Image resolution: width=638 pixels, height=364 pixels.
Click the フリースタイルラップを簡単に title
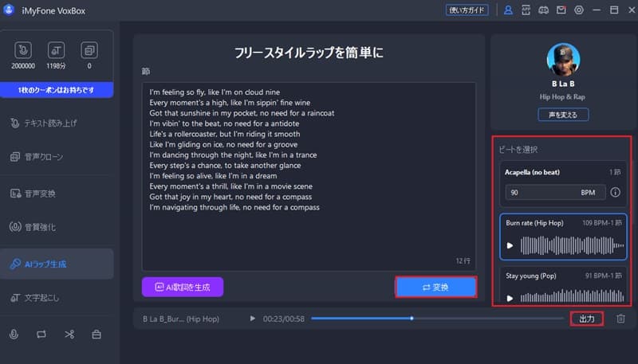click(309, 53)
